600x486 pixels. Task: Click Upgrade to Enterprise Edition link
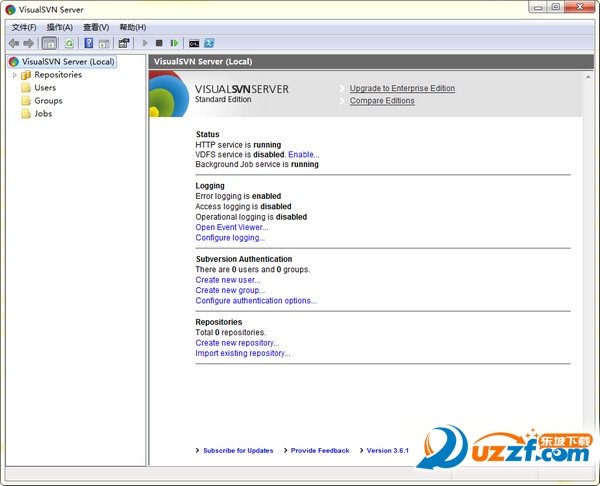pyautogui.click(x=402, y=88)
